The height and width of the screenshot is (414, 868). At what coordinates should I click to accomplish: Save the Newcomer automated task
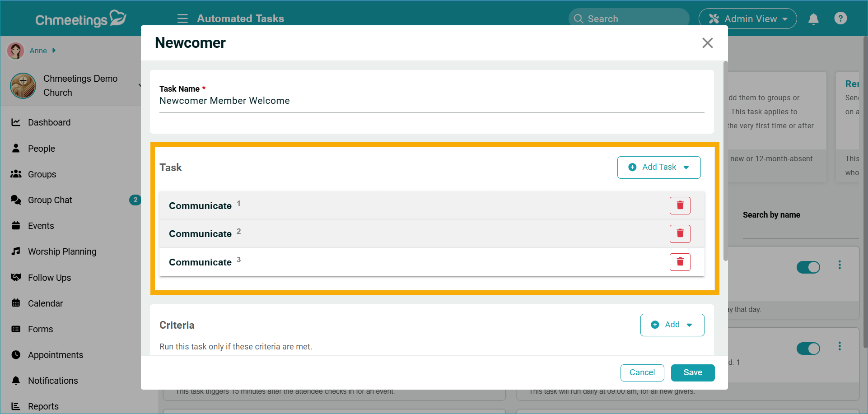click(692, 372)
